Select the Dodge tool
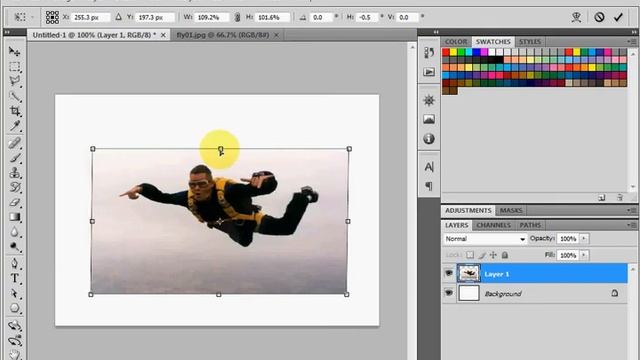640x360 pixels. pos(14,247)
